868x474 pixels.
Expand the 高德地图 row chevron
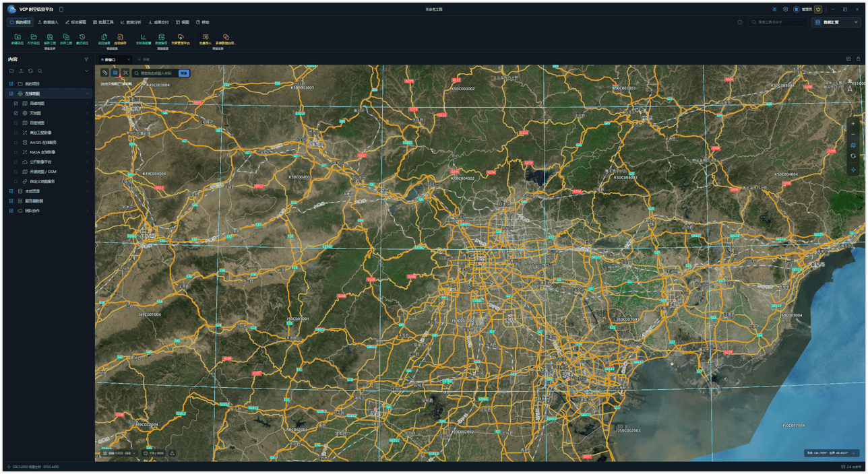click(87, 104)
